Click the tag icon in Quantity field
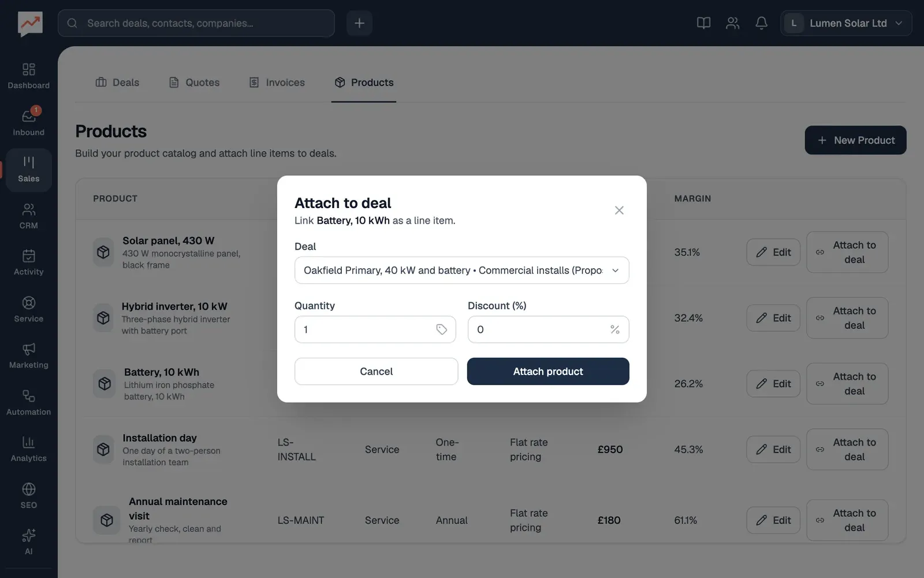The image size is (924, 578). pos(442,329)
